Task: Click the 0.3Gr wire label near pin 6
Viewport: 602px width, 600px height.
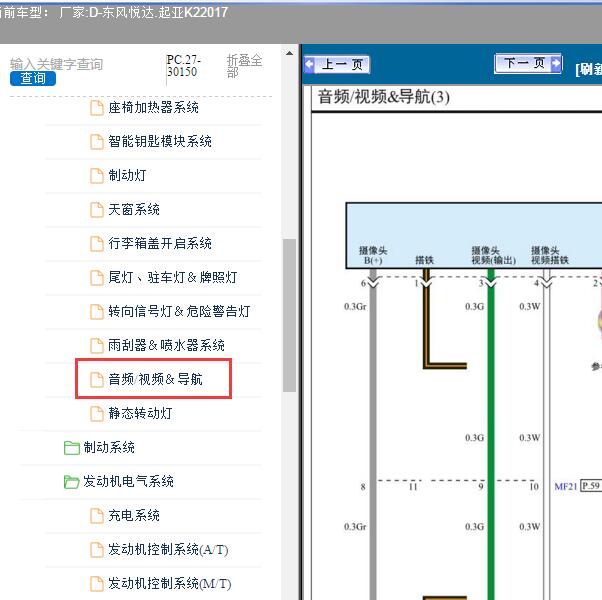Action: coord(355,306)
